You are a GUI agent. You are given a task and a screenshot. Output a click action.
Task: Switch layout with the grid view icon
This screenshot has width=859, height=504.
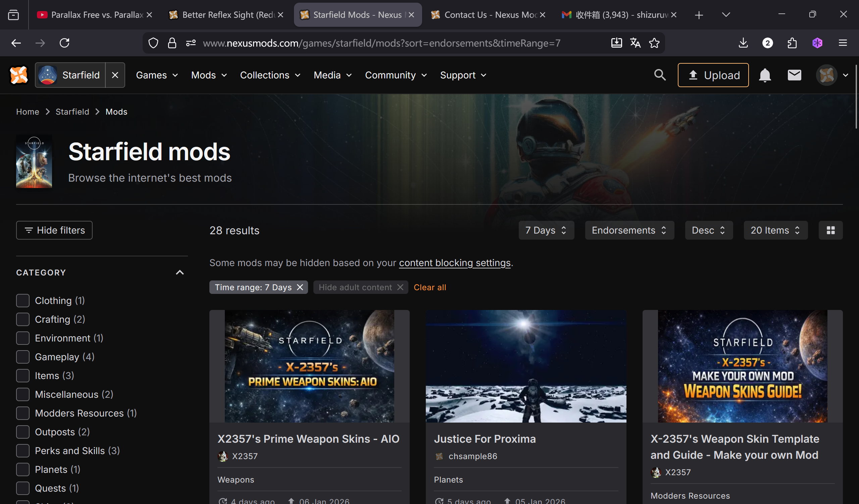[830, 230]
